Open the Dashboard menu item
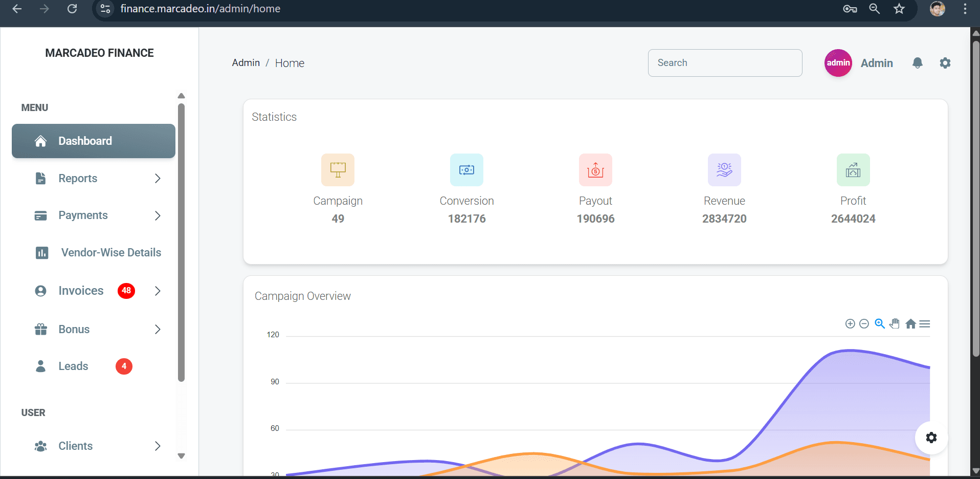 click(x=85, y=141)
